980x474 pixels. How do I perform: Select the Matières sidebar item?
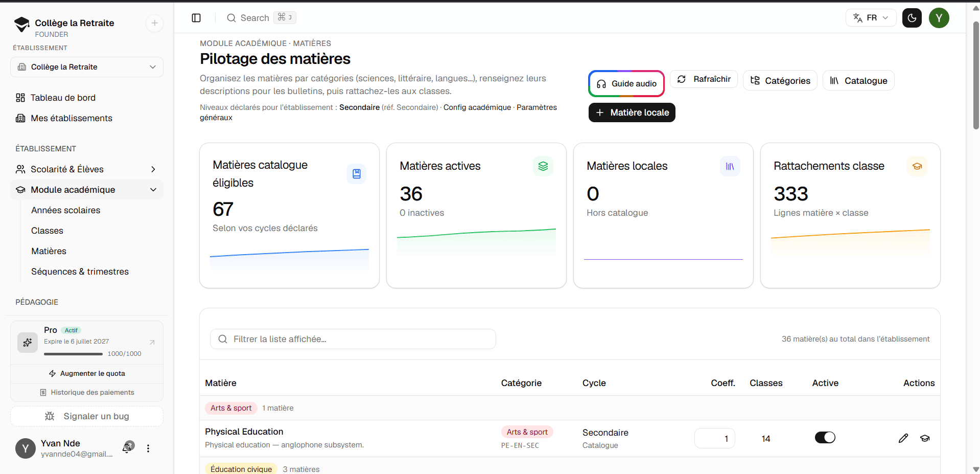(49, 251)
